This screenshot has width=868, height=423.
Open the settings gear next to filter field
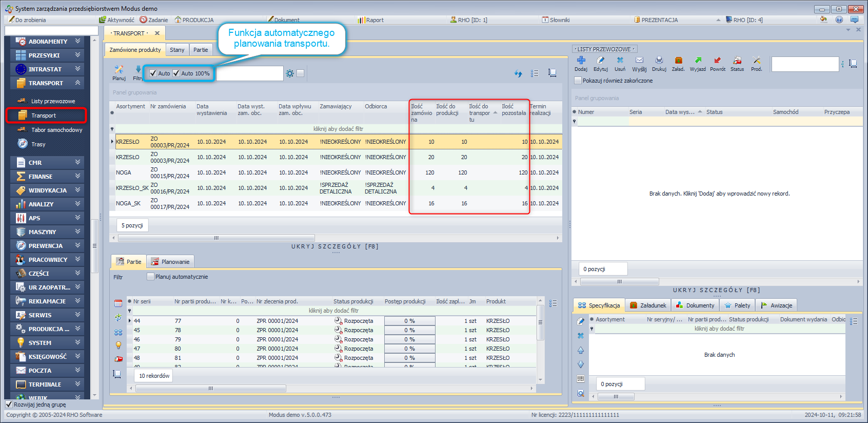(290, 73)
